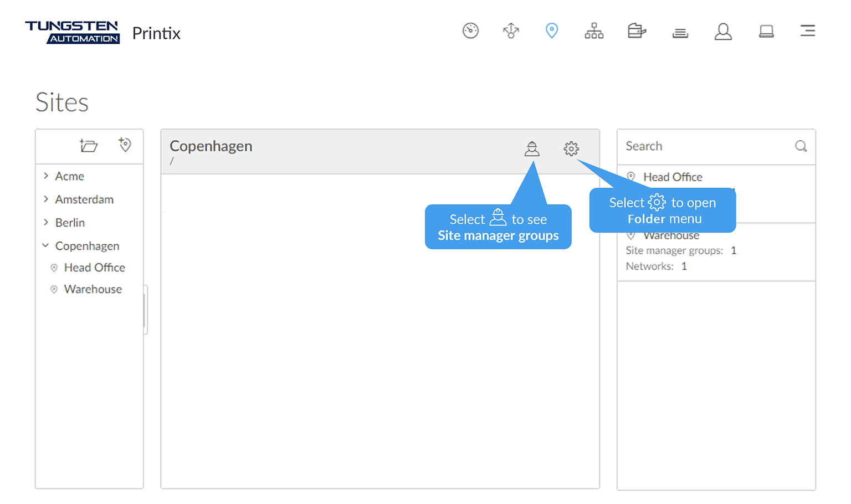Open the hamburger main menu
This screenshot has width=851, height=504.
point(807,31)
